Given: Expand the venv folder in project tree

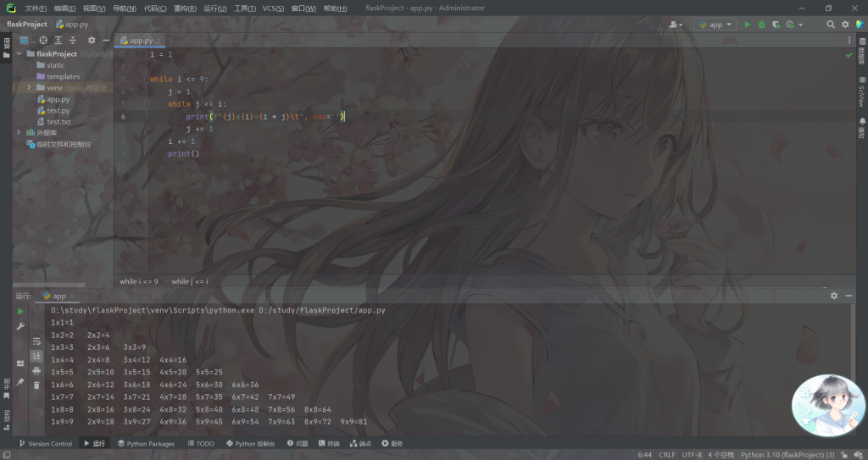Looking at the screenshot, I should (x=29, y=87).
